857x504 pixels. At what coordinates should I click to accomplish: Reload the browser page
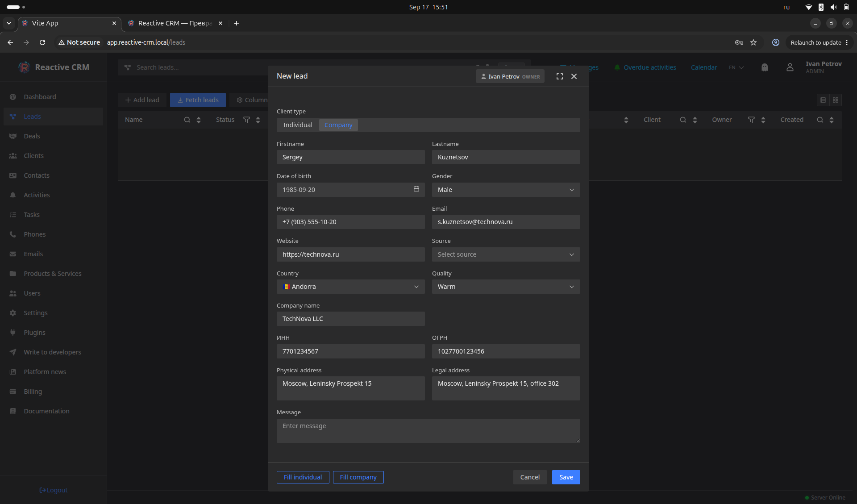(x=42, y=42)
